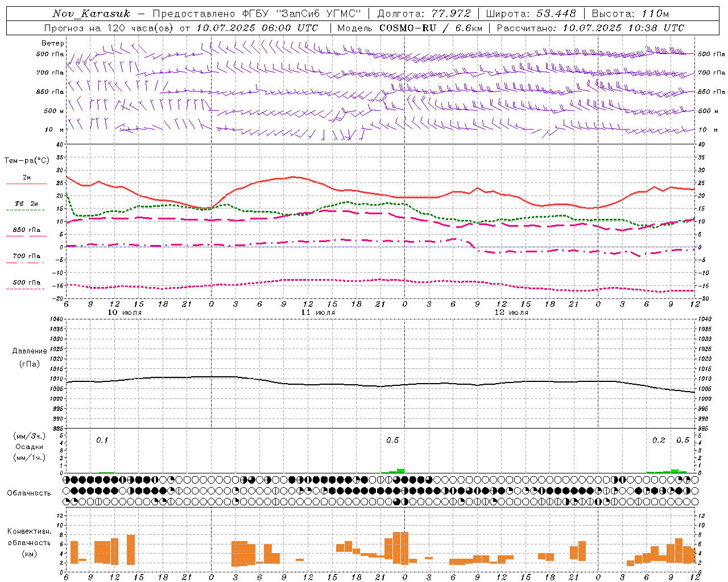Click the Давление pressure panel title
The image size is (728, 582).
[x=30, y=351]
